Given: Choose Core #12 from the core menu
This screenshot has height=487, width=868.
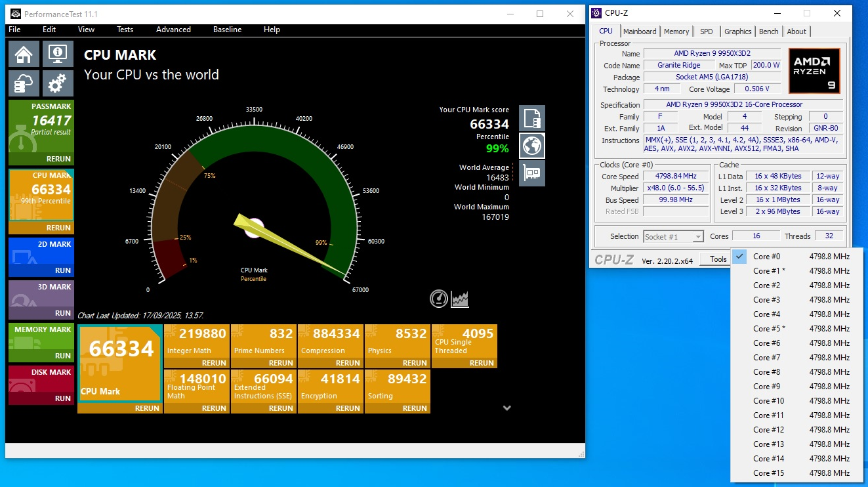Looking at the screenshot, I should 797,430.
